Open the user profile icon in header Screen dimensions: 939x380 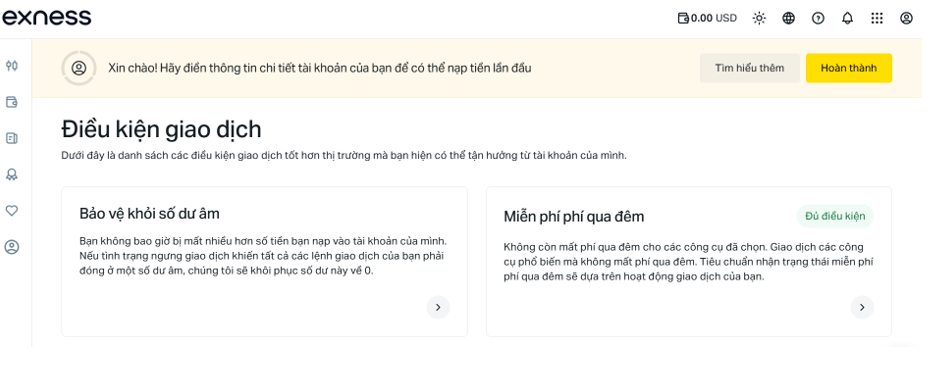(x=906, y=18)
